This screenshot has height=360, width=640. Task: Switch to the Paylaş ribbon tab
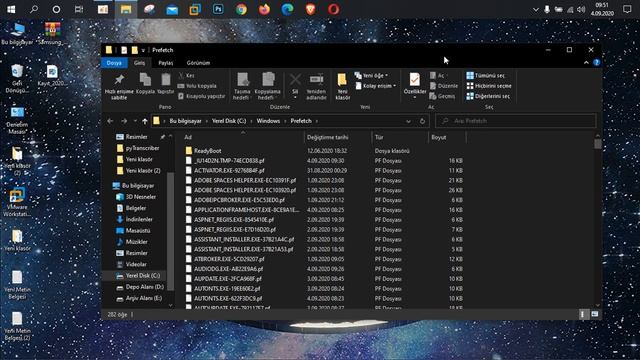[165, 63]
